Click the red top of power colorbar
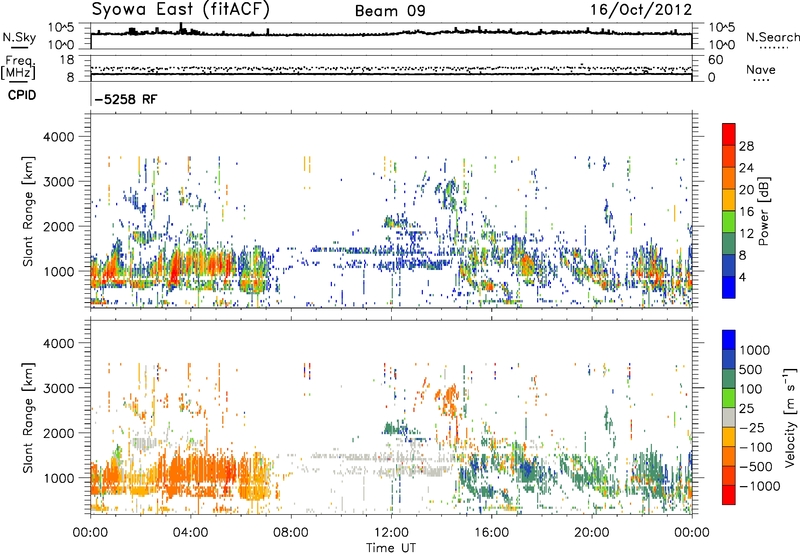 pyautogui.click(x=729, y=134)
